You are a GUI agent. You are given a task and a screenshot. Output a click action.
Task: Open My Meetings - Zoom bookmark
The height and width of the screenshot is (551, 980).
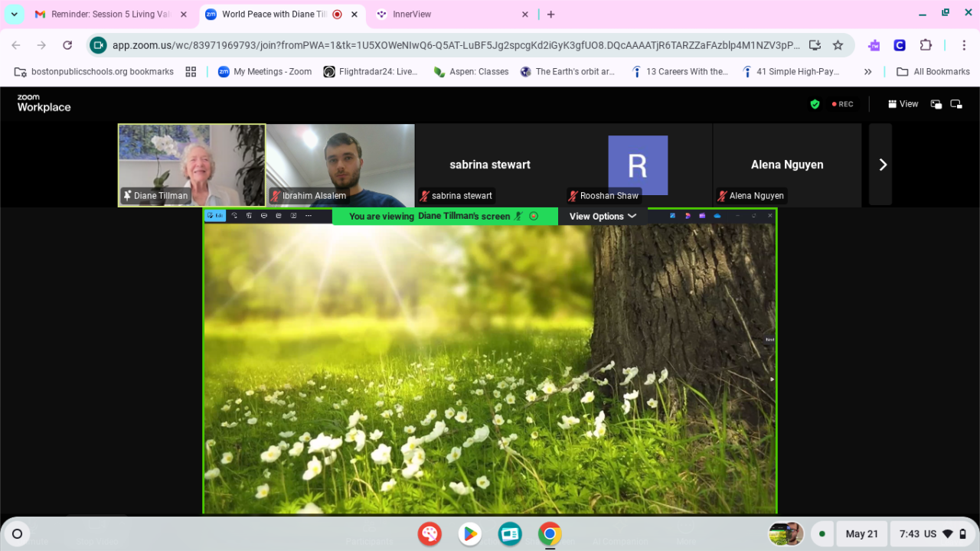265,72
